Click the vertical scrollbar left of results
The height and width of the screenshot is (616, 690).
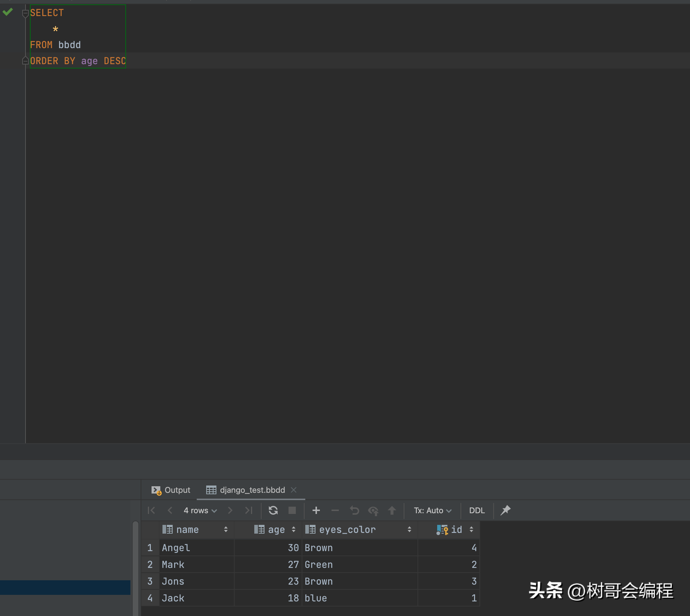(136, 569)
